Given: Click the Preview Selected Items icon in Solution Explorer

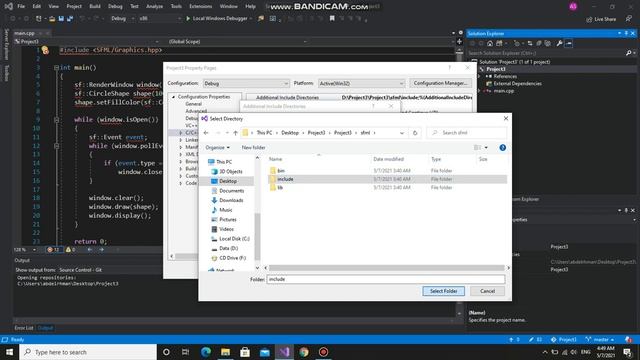Looking at the screenshot, I should [569, 43].
